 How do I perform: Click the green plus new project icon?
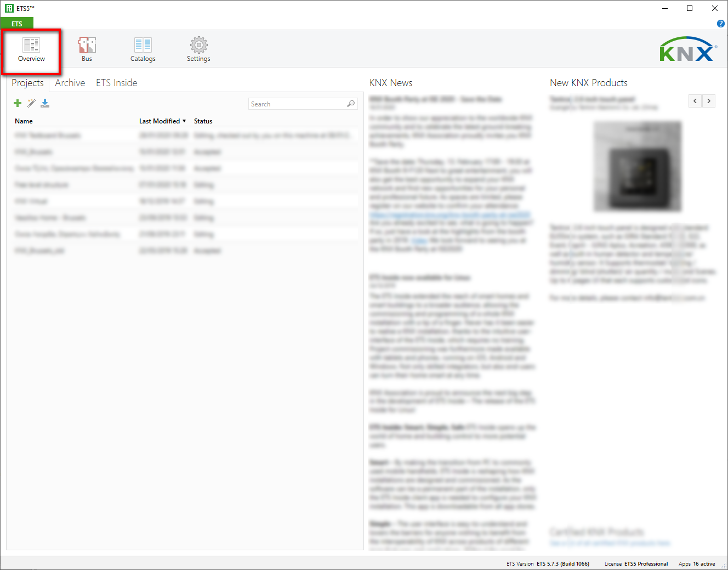[x=18, y=103]
